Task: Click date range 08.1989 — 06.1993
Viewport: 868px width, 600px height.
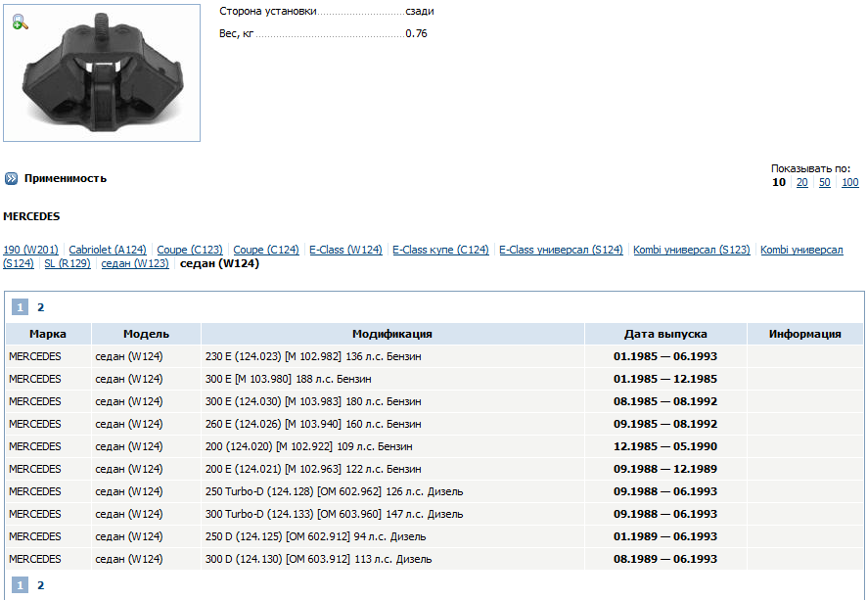Action: [x=665, y=559]
